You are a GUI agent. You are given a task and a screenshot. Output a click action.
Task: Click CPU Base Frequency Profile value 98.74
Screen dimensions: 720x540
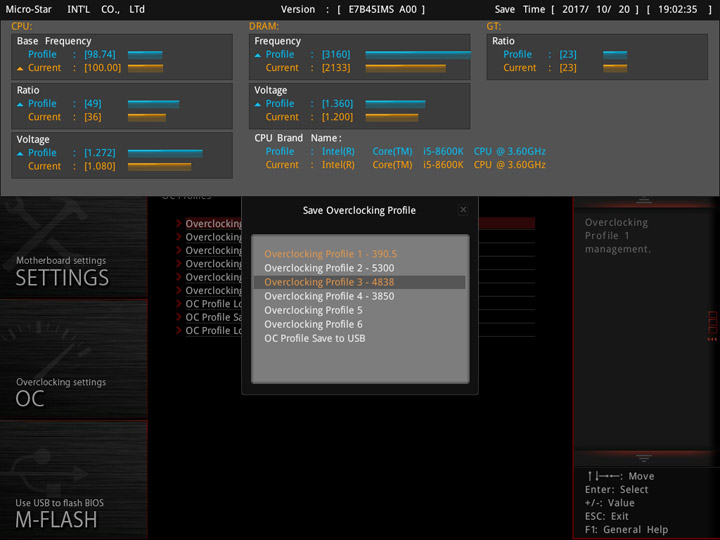(100, 54)
